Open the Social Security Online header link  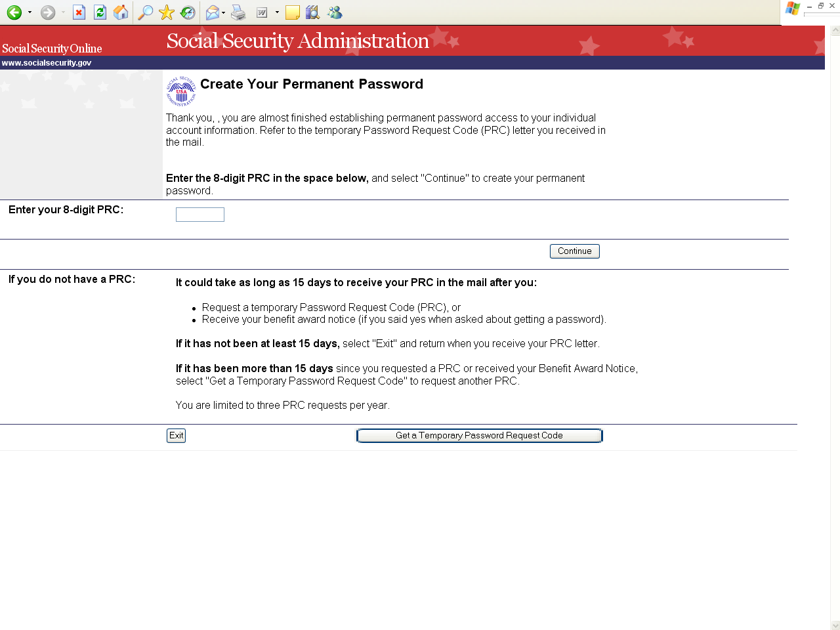[x=52, y=49]
